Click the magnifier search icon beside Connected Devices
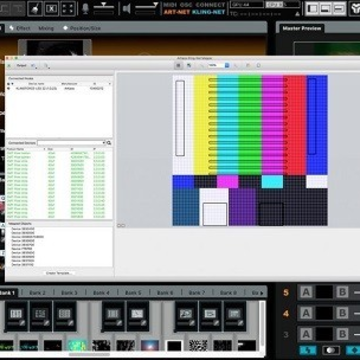This screenshot has height=360, width=360. (109, 143)
